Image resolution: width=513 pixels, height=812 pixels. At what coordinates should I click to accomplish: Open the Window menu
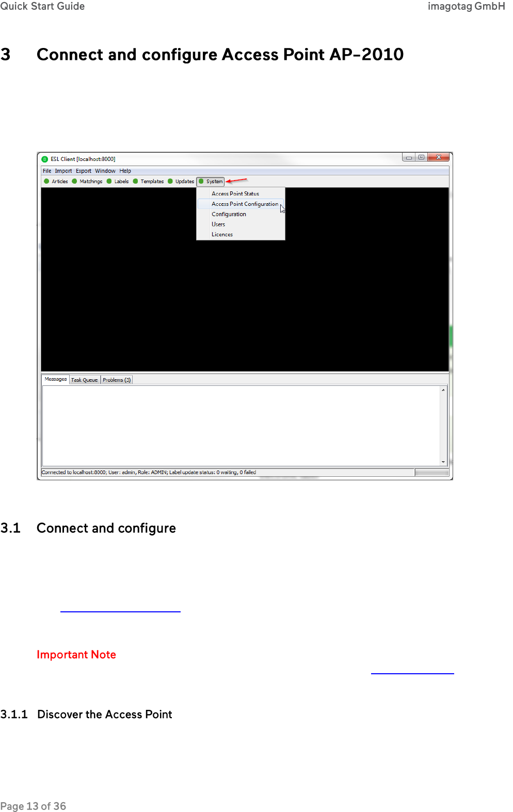[x=105, y=171]
